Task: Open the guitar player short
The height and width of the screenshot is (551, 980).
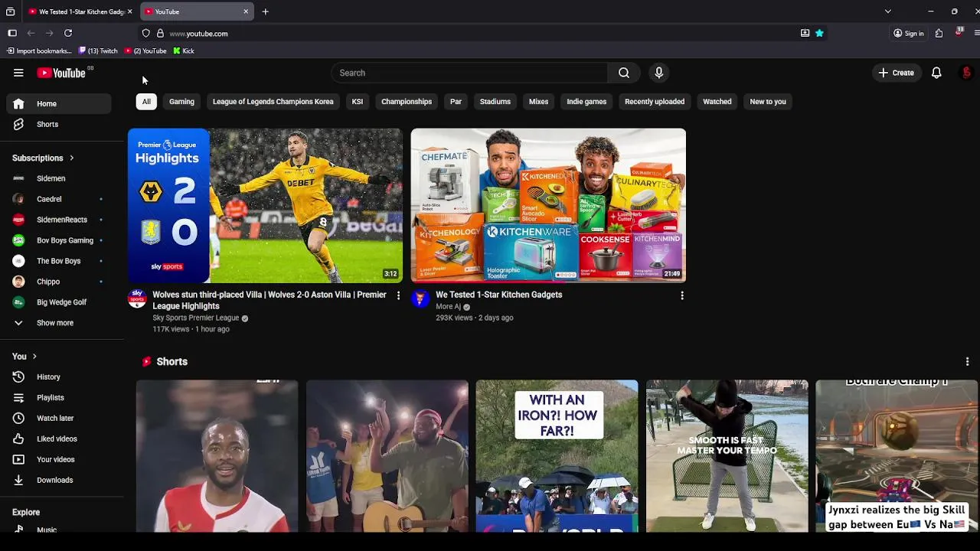Action: [x=387, y=456]
